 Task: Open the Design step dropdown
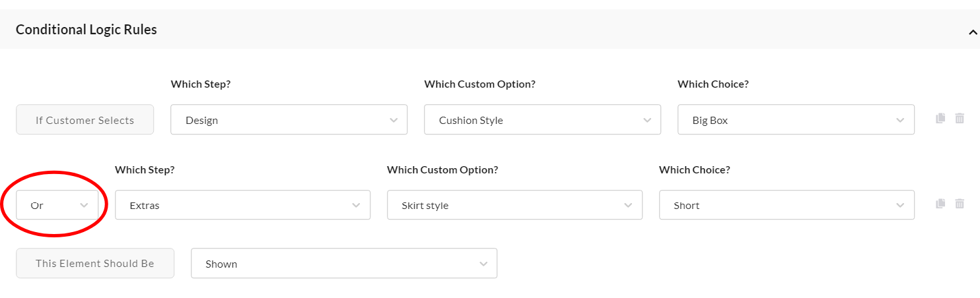coord(289,120)
